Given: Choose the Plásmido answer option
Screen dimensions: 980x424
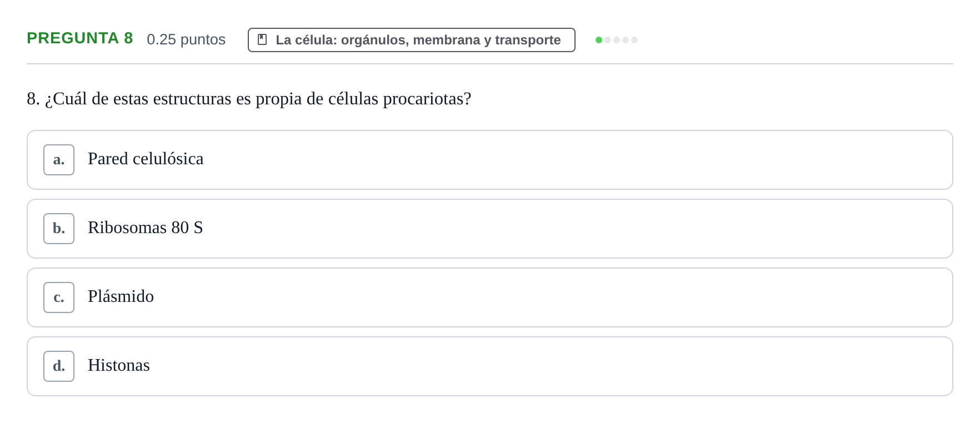Looking at the screenshot, I should [x=490, y=297].
